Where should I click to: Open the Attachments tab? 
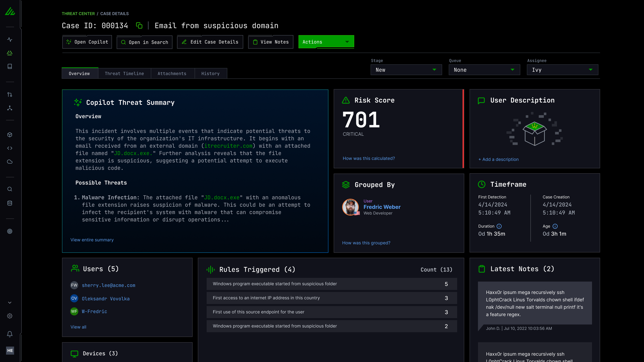click(x=172, y=73)
